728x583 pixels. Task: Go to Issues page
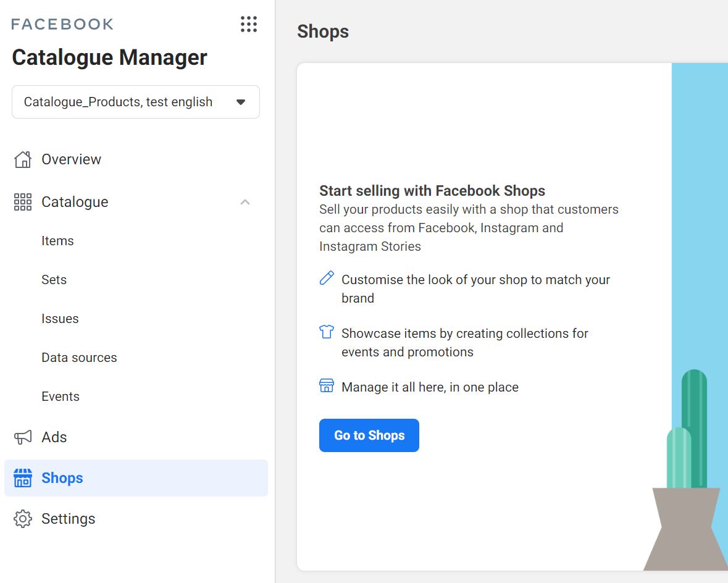click(x=60, y=319)
